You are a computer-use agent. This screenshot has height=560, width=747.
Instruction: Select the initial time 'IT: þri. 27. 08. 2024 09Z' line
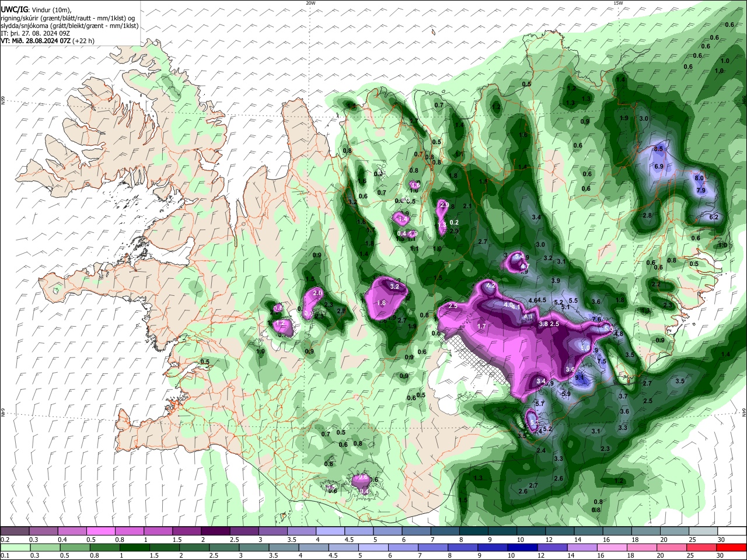[36, 33]
